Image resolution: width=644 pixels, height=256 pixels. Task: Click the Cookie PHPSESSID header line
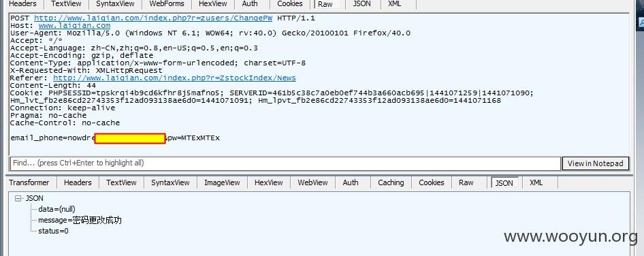(x=272, y=93)
